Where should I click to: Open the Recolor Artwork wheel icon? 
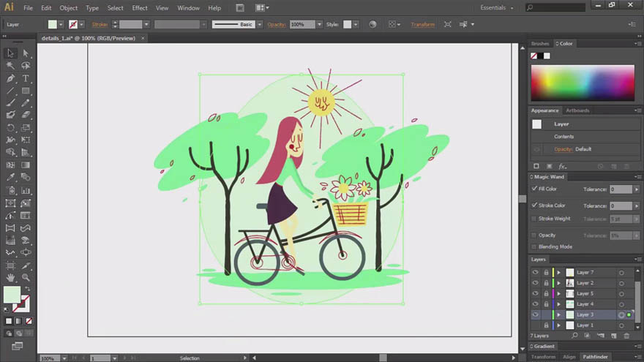point(372,24)
